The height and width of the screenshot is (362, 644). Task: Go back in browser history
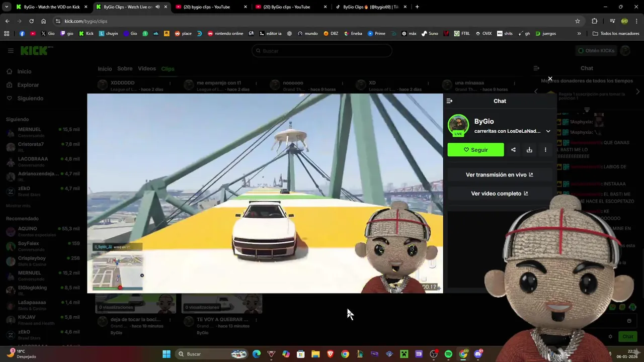7,21
